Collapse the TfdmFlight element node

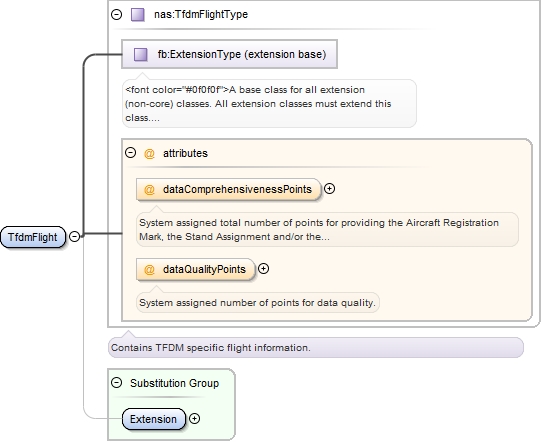pyautogui.click(x=74, y=236)
